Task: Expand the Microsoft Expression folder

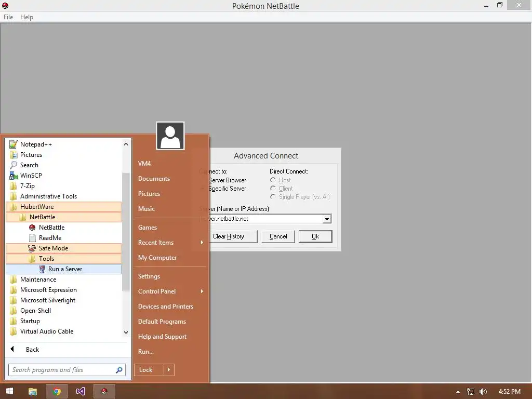Action: coord(63,290)
